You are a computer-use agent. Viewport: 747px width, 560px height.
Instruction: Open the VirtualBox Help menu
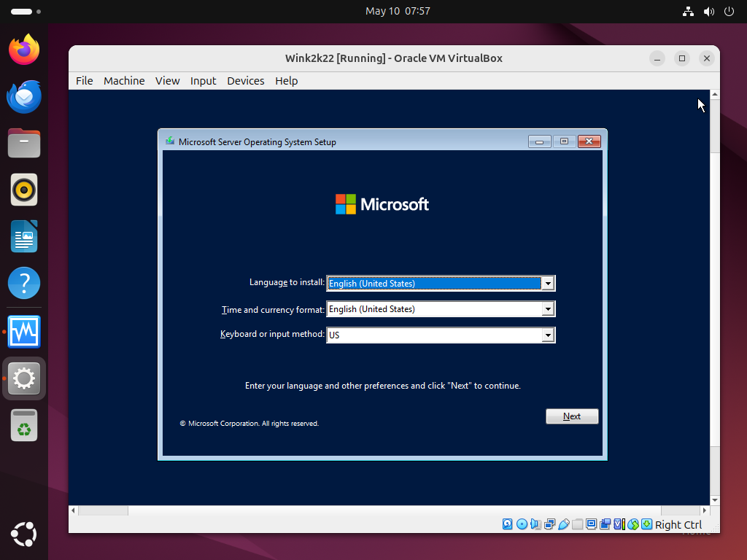(286, 81)
